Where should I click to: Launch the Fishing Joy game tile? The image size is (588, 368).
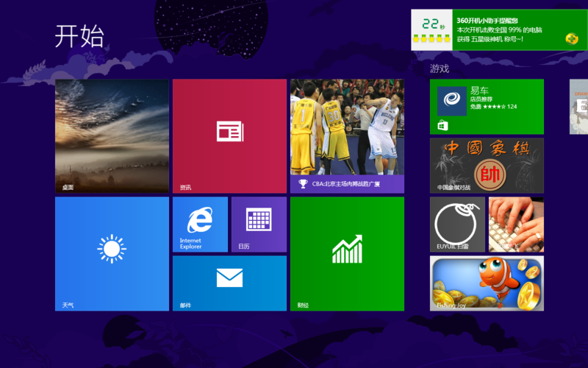coord(487,283)
